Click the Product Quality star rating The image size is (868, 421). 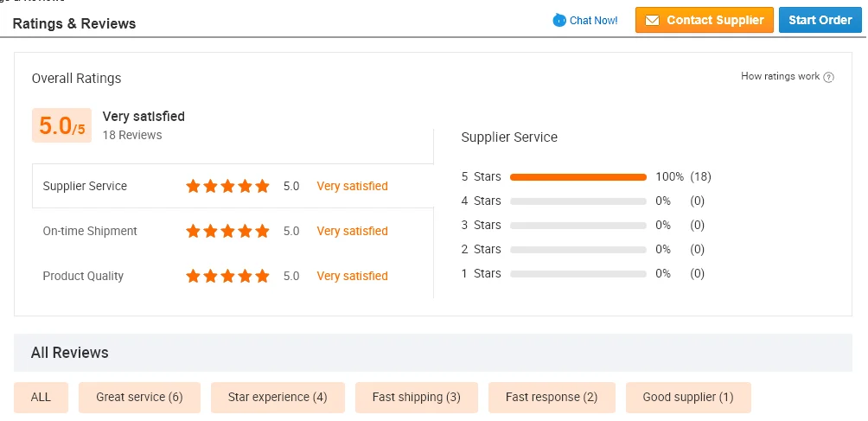(x=227, y=276)
